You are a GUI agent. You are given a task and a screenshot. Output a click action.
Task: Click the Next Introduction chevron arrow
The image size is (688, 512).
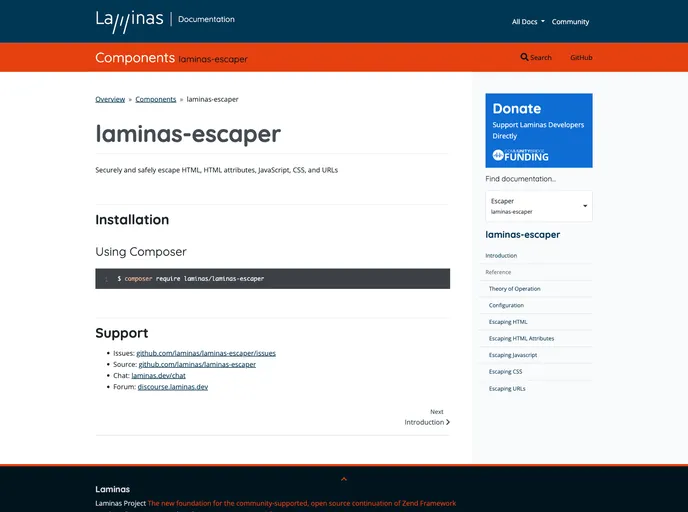448,422
